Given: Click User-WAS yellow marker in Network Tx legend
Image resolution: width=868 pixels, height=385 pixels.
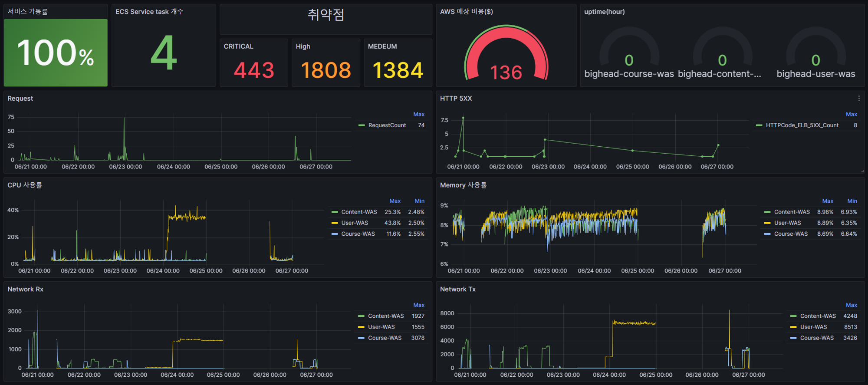Looking at the screenshot, I should pos(793,327).
